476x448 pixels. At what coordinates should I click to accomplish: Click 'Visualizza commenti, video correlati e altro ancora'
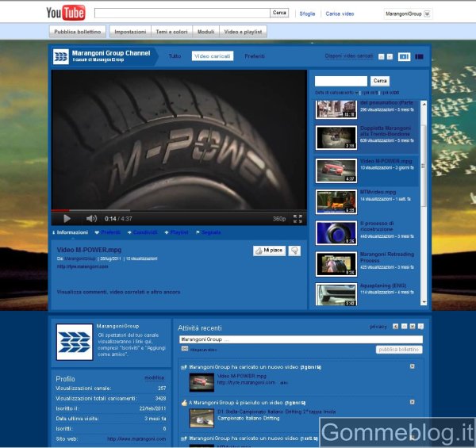[118, 292]
